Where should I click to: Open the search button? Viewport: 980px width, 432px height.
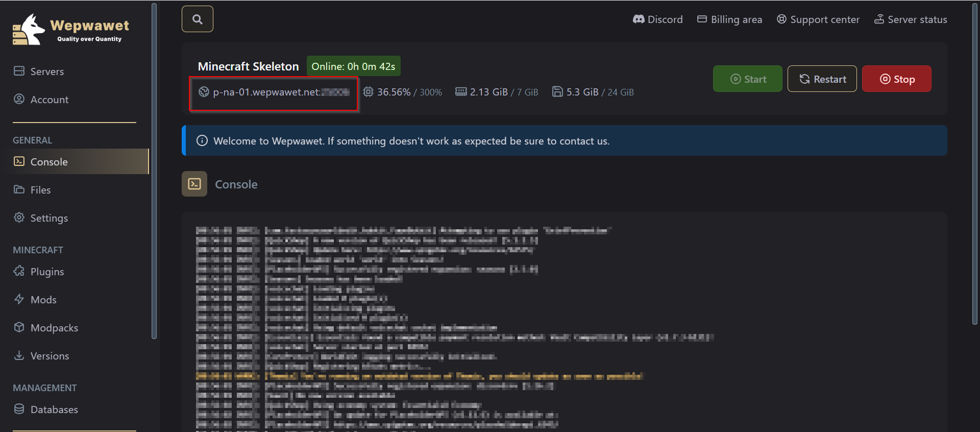pos(198,19)
